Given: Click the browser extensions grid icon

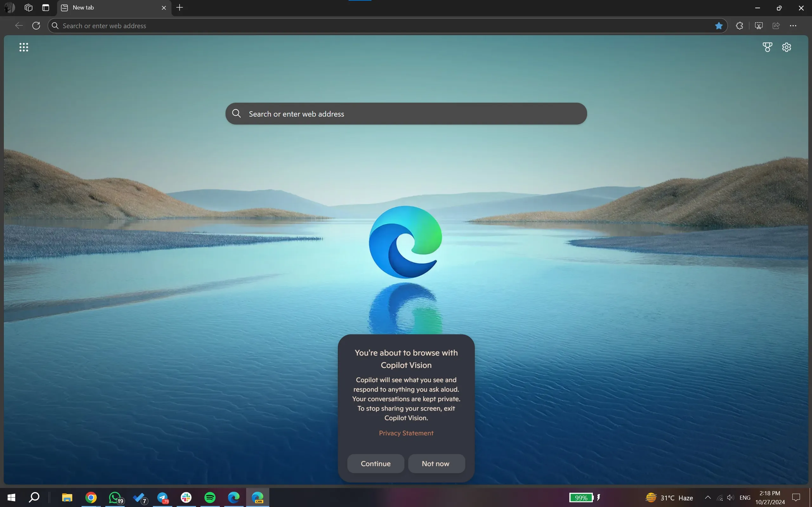Looking at the screenshot, I should [x=23, y=47].
